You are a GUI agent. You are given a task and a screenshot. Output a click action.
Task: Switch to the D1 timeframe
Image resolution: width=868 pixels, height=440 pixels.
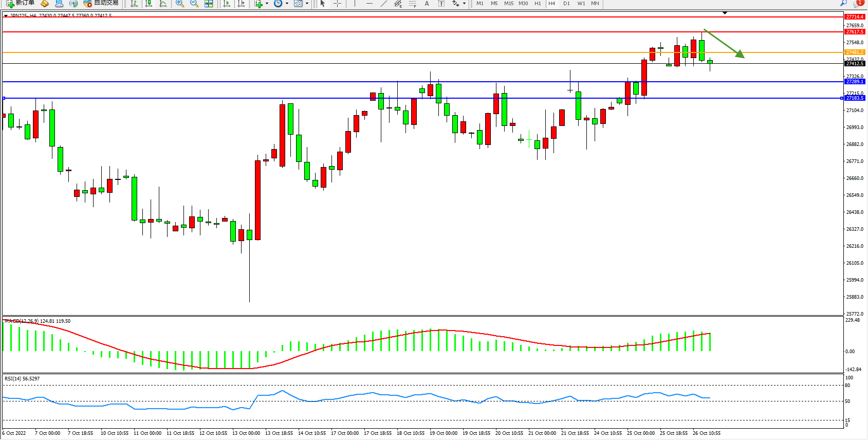[566, 4]
